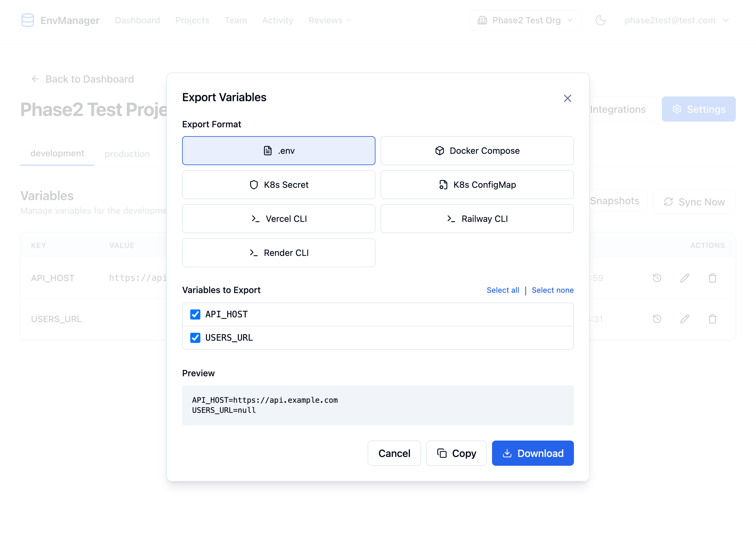Pick the K8s Secret format

[278, 185]
